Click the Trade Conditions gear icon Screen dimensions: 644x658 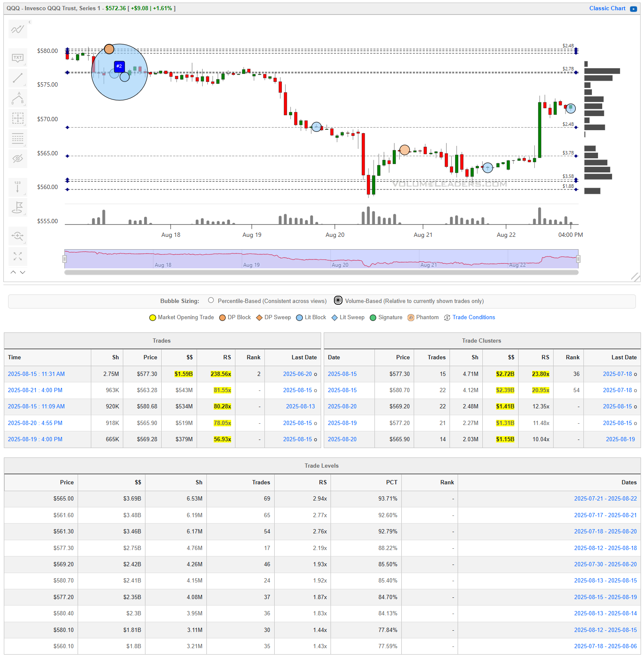coord(447,318)
